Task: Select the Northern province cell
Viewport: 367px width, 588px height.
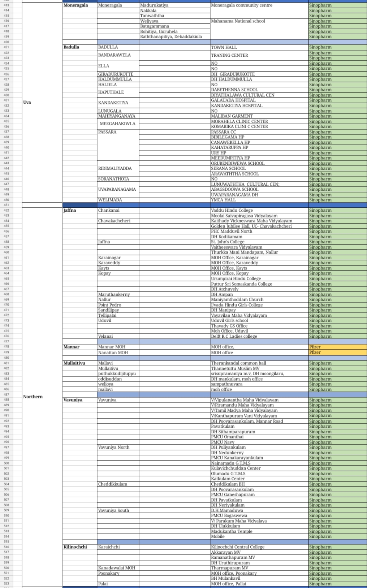Action: point(42,397)
